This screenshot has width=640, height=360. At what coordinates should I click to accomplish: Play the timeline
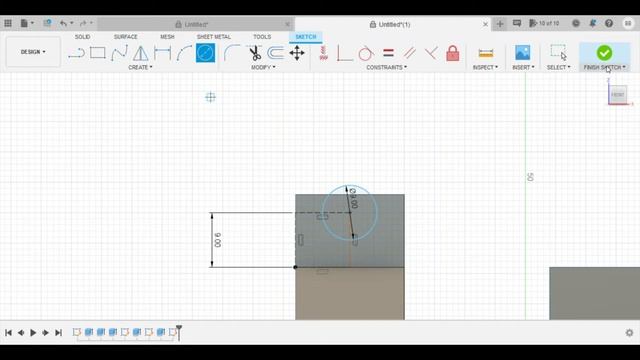tap(33, 333)
